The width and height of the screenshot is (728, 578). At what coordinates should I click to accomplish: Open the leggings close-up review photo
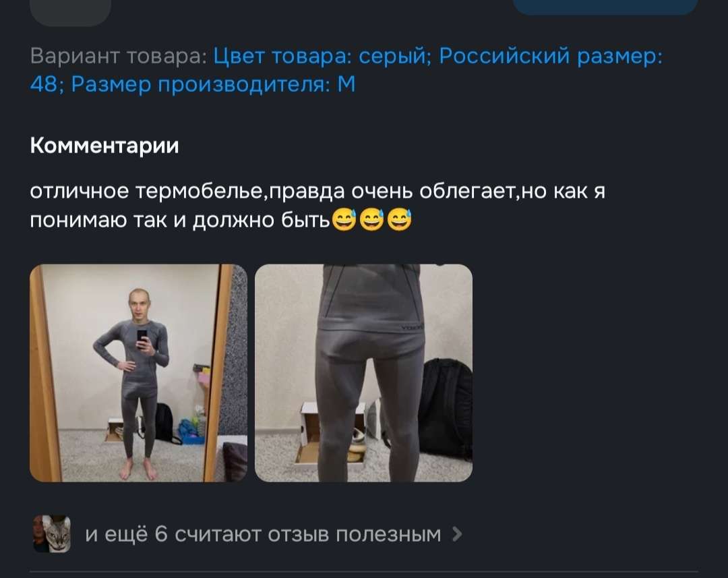click(363, 373)
